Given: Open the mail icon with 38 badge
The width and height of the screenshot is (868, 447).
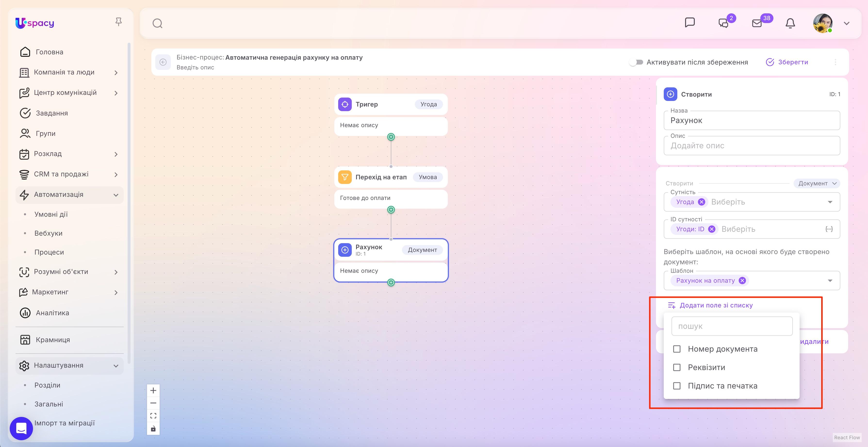Looking at the screenshot, I should tap(757, 23).
